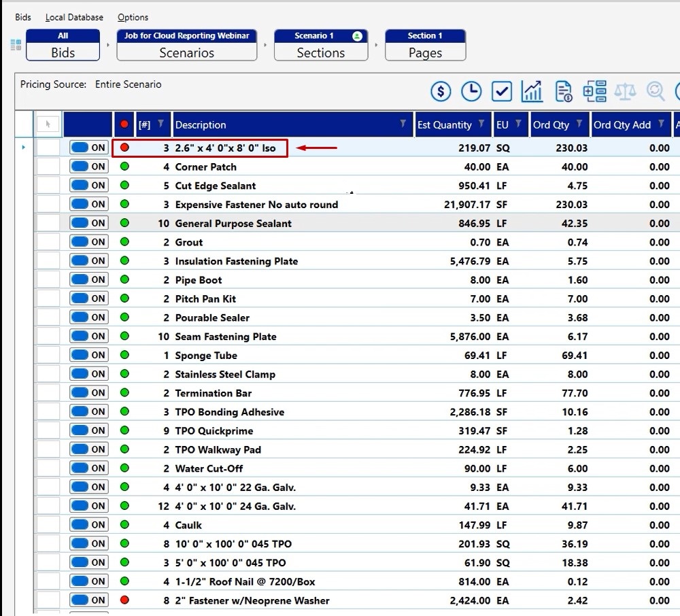Click the comparison scales icon

point(625,90)
